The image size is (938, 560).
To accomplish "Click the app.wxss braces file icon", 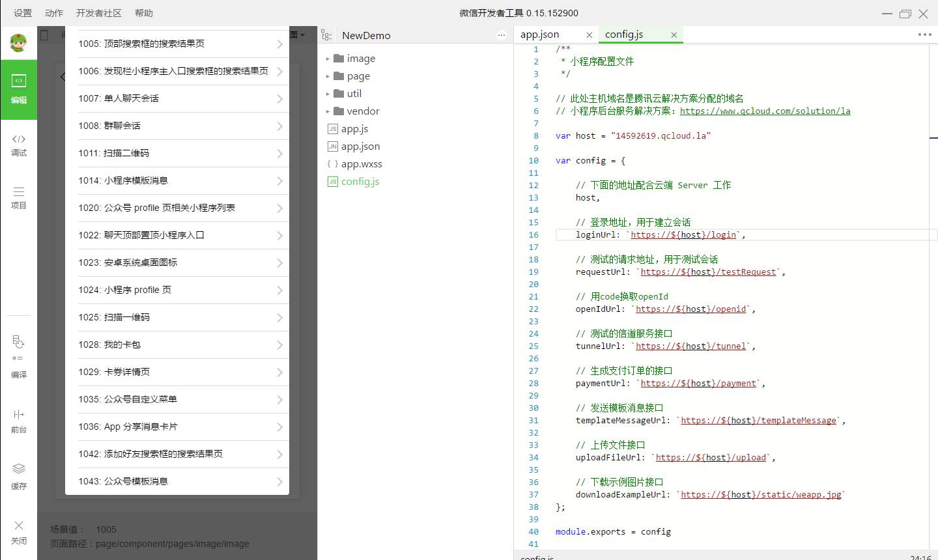I will pyautogui.click(x=332, y=164).
